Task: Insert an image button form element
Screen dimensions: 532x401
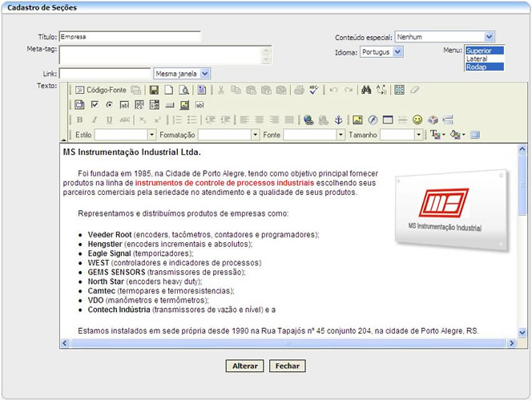Action: (184, 105)
